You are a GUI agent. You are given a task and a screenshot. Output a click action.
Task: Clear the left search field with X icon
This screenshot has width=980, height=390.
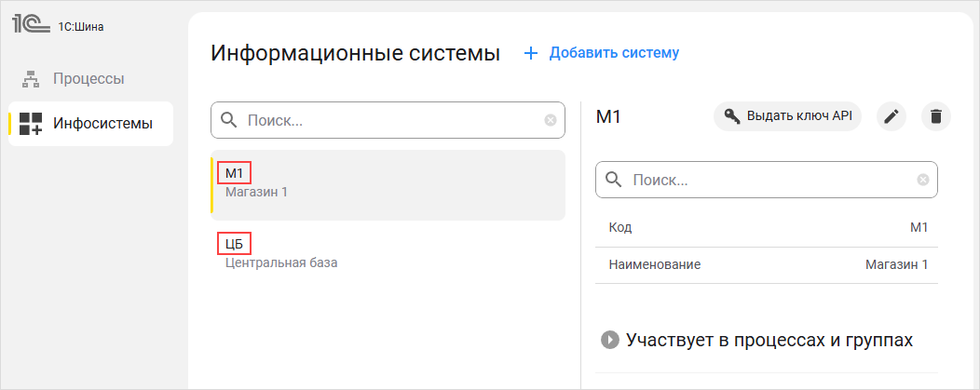click(x=551, y=120)
